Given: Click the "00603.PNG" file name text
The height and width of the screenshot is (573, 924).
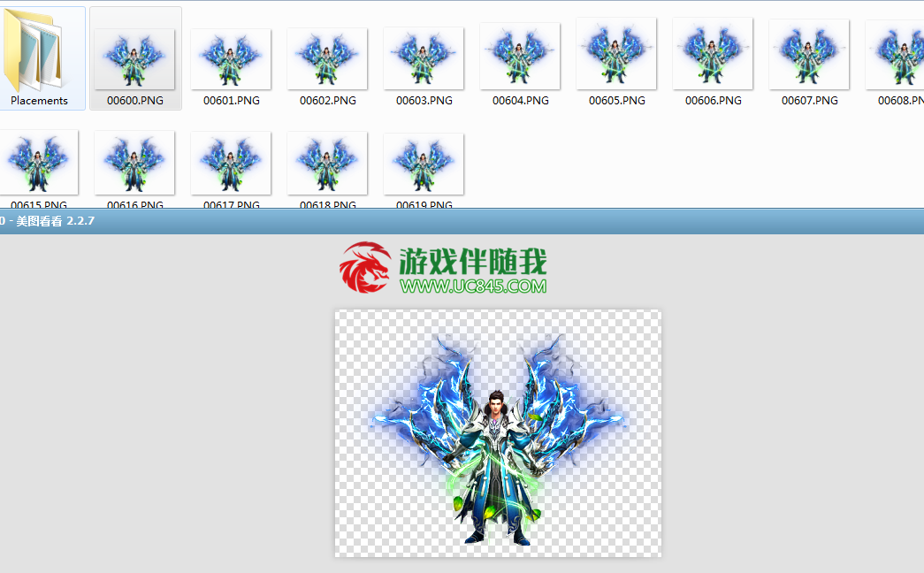Looking at the screenshot, I should (424, 101).
